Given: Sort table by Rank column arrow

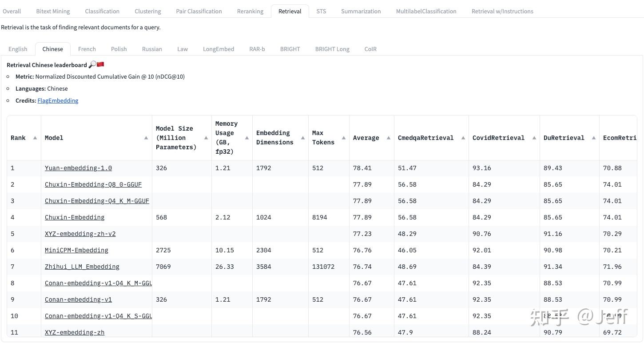Looking at the screenshot, I should point(35,138).
